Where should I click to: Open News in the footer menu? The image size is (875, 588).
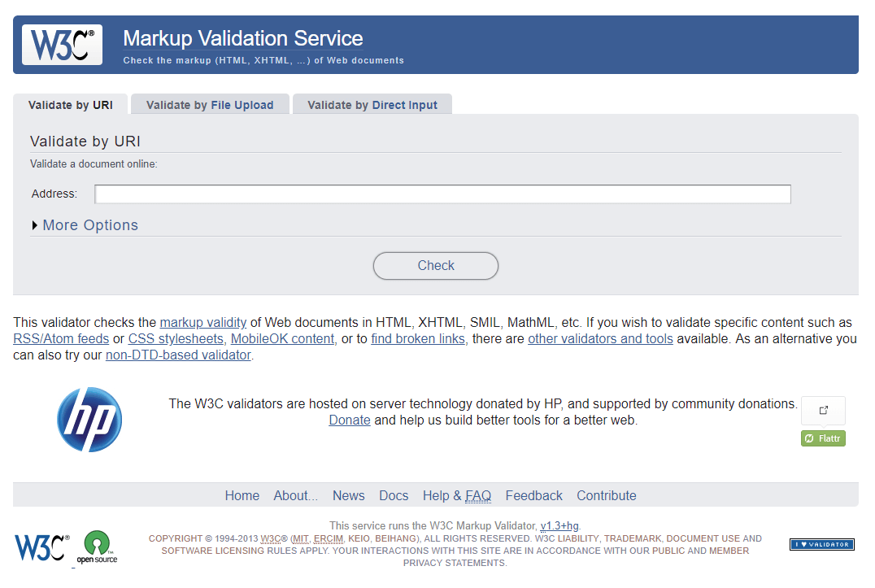click(349, 495)
